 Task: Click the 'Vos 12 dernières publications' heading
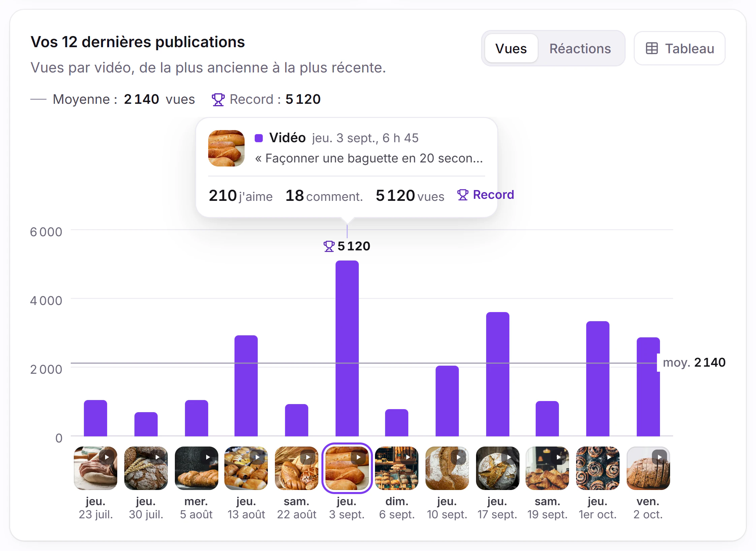coord(137,42)
